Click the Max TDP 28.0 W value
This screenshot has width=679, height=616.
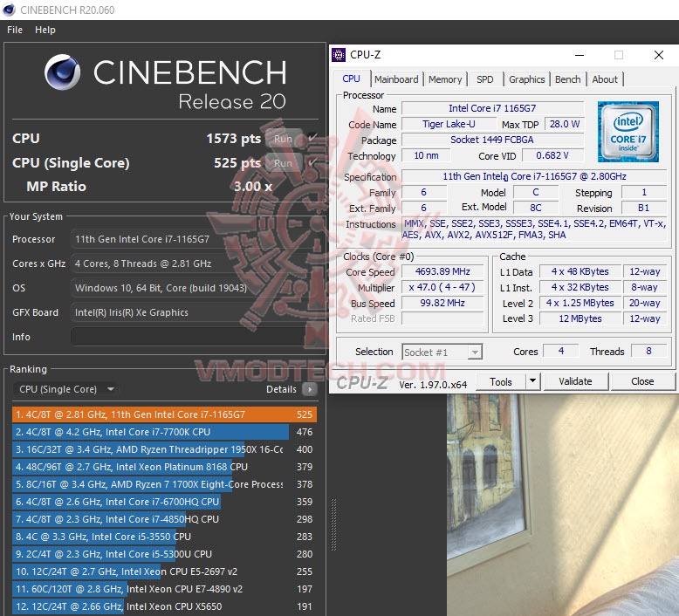(565, 124)
